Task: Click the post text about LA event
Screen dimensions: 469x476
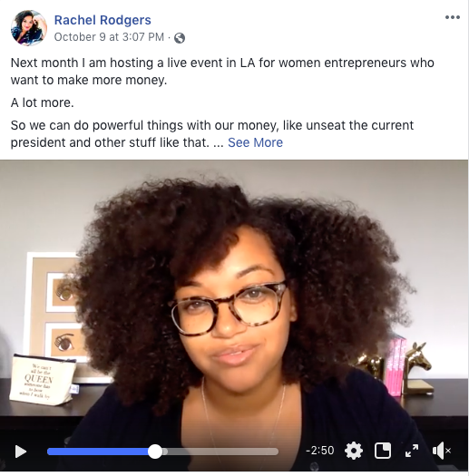Action: 222,72
